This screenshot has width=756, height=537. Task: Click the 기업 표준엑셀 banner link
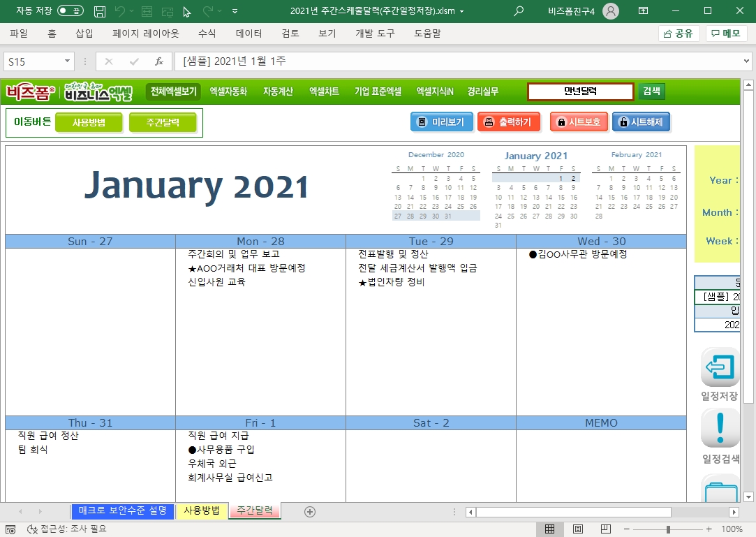[378, 91]
